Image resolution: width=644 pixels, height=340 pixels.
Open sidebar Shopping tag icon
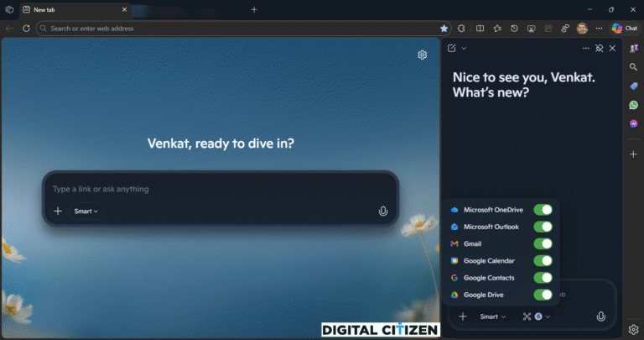634,86
